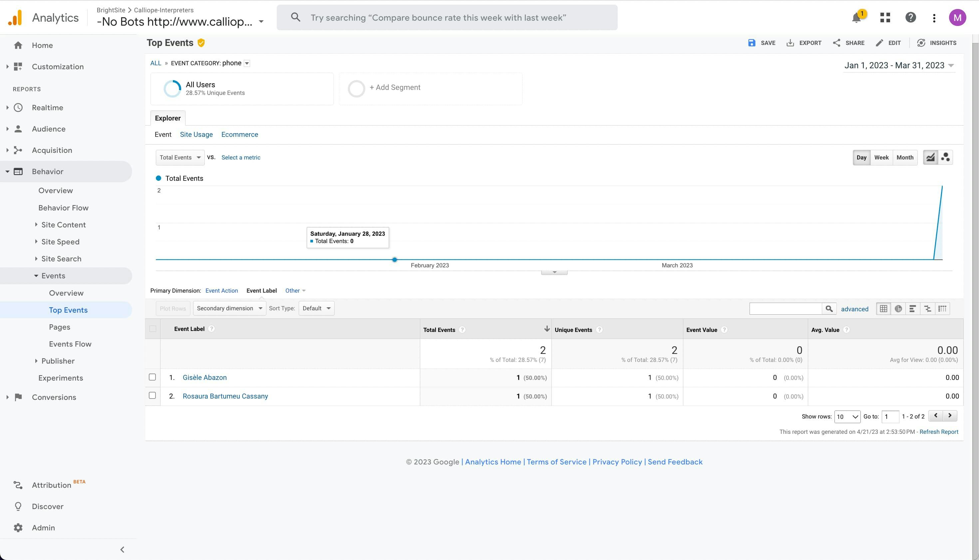Switch to motion chart view icon
979x560 pixels.
tap(945, 157)
